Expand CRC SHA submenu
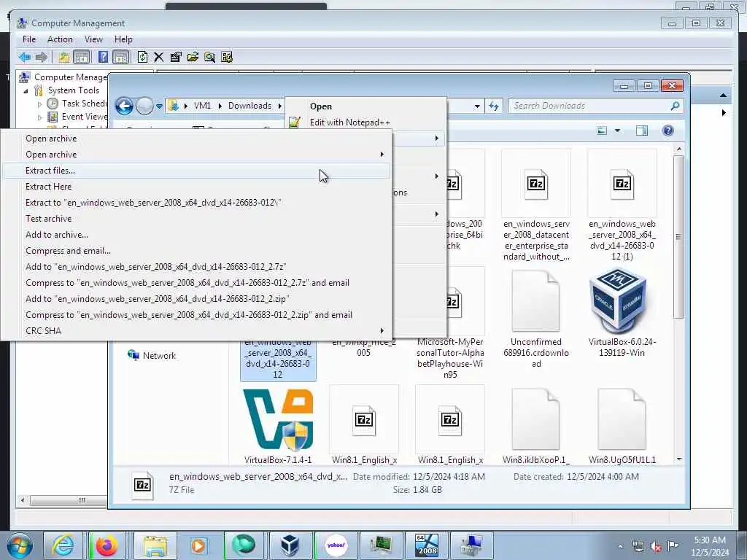The height and width of the screenshot is (560, 747). click(196, 331)
